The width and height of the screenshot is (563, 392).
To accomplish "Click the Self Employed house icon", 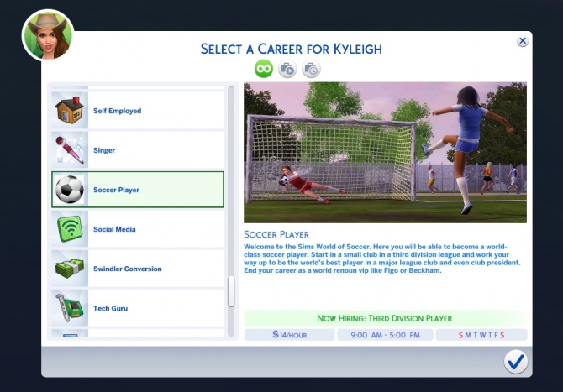I will [69, 111].
